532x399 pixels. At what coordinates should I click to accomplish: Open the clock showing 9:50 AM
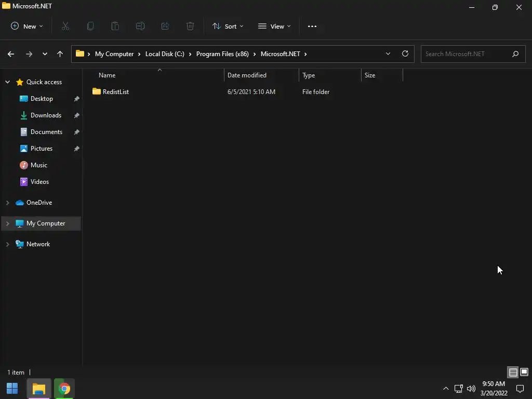tap(494, 389)
